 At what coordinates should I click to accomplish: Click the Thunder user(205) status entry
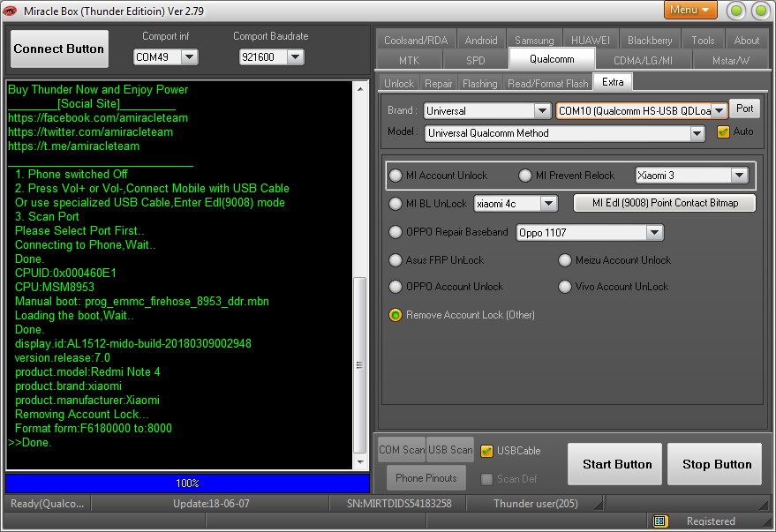point(536,503)
